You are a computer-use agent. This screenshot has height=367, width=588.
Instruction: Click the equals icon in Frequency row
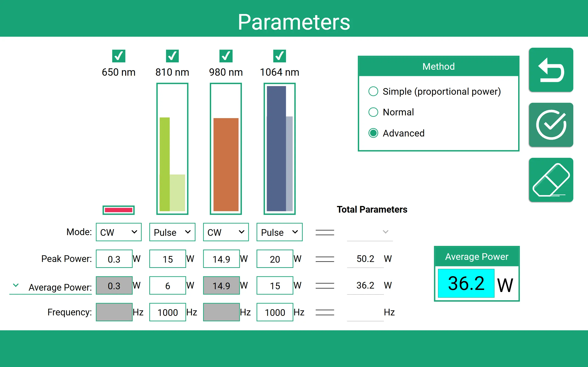pyautogui.click(x=325, y=312)
